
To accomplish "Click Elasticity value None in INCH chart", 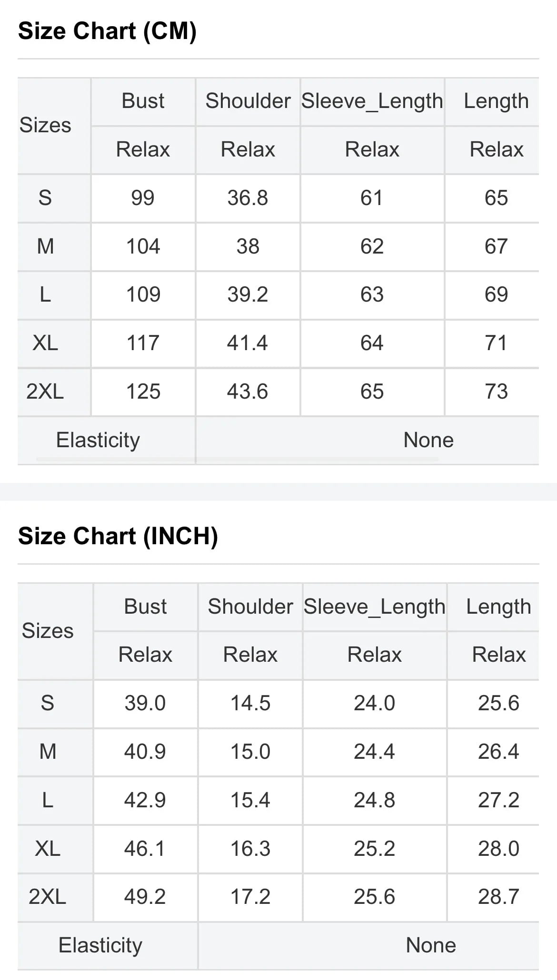I will tap(431, 945).
